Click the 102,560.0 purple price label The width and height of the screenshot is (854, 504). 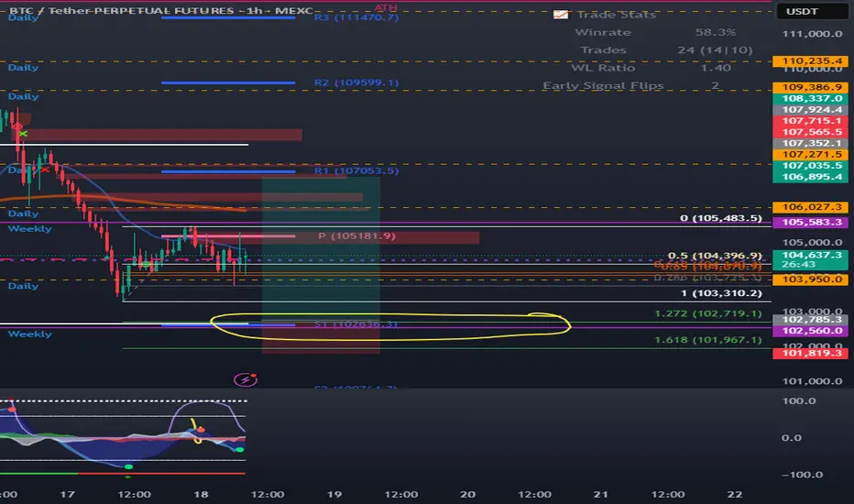point(810,331)
